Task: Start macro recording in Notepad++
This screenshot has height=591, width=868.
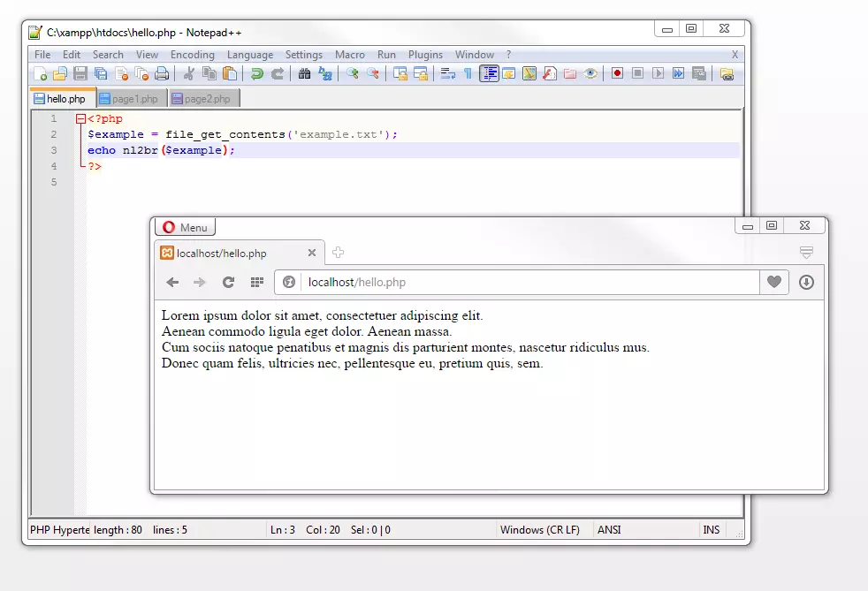Action: (616, 73)
